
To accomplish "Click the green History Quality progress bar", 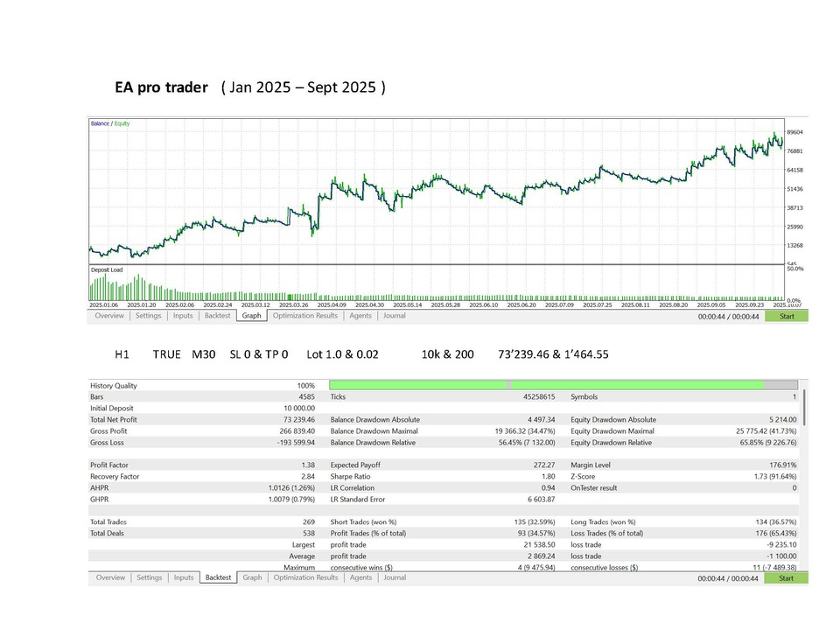I will click(x=546, y=385).
